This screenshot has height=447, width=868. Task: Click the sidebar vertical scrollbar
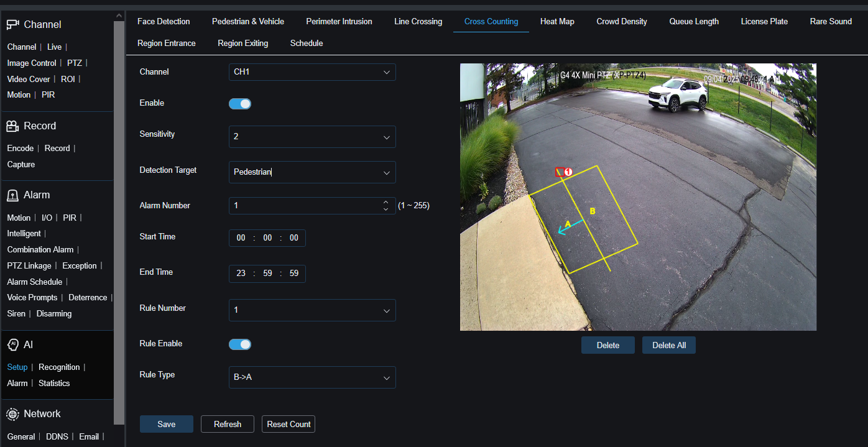tap(120, 223)
